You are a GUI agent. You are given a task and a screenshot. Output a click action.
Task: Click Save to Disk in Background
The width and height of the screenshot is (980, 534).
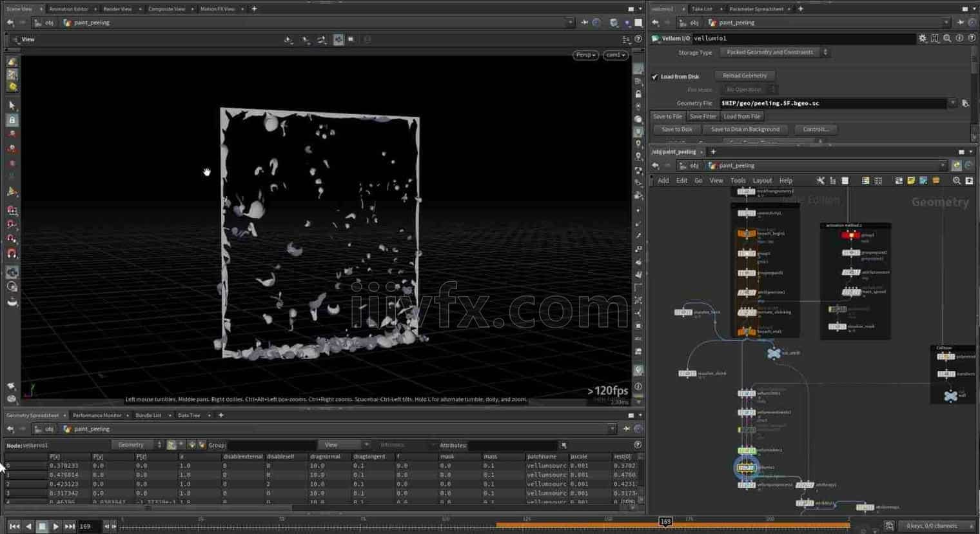tap(745, 129)
